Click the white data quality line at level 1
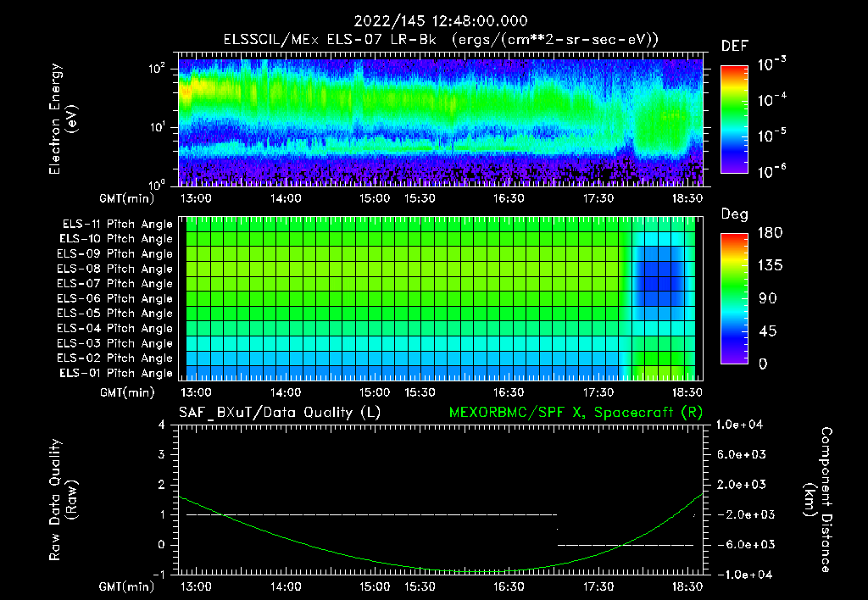Image resolution: width=868 pixels, height=600 pixels. point(371,514)
